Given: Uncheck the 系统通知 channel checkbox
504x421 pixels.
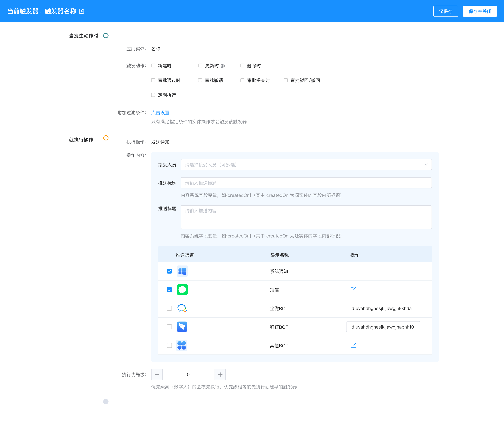Looking at the screenshot, I should coord(169,271).
